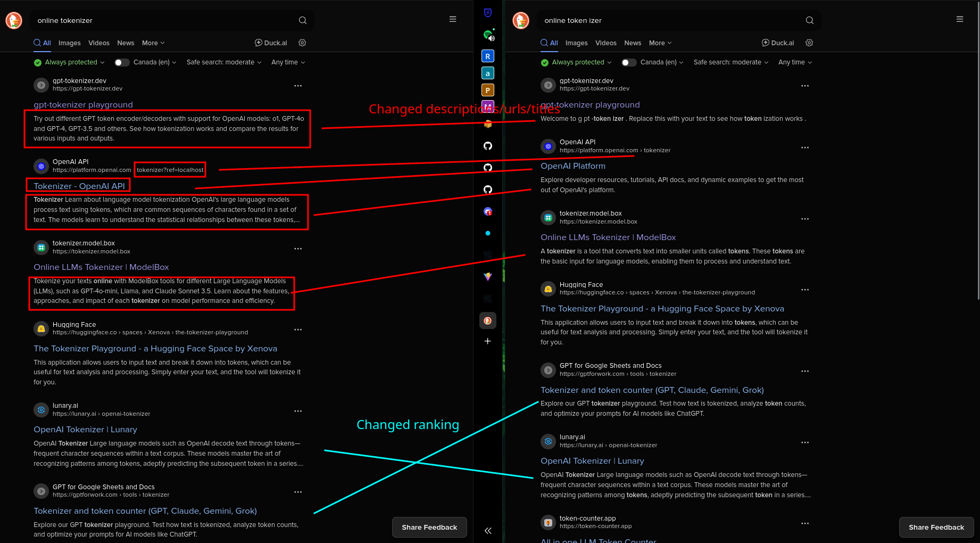Image resolution: width=980 pixels, height=543 pixels.
Task: Expand Always protected dropdown in left window
Action: click(x=69, y=62)
